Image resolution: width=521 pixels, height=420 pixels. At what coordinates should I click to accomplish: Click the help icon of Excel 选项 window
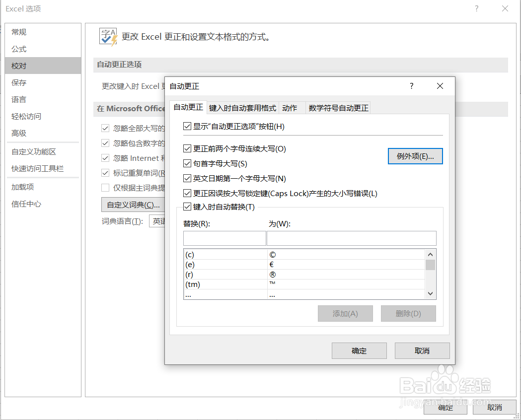point(477,8)
